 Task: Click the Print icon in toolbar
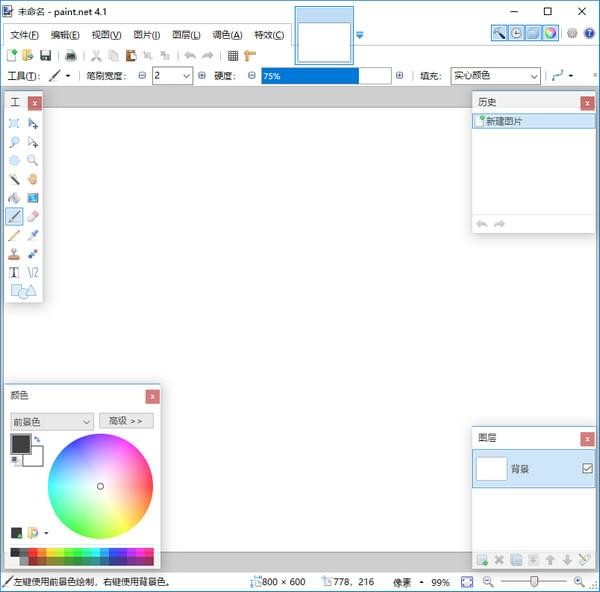click(71, 56)
